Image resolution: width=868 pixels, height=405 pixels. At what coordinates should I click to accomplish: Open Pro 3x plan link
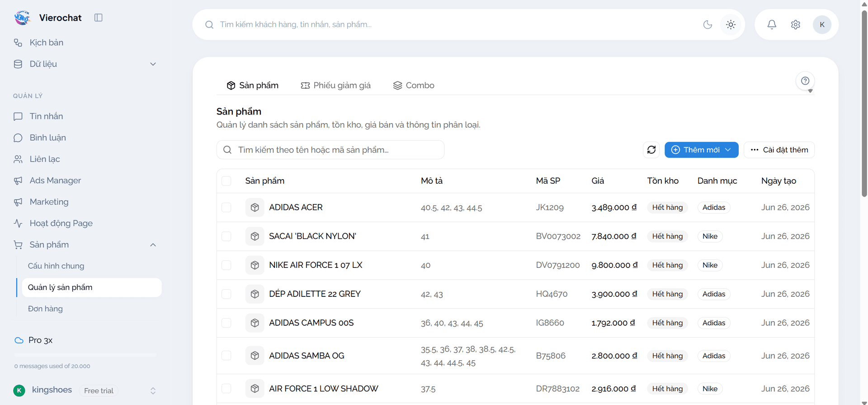tap(33, 340)
